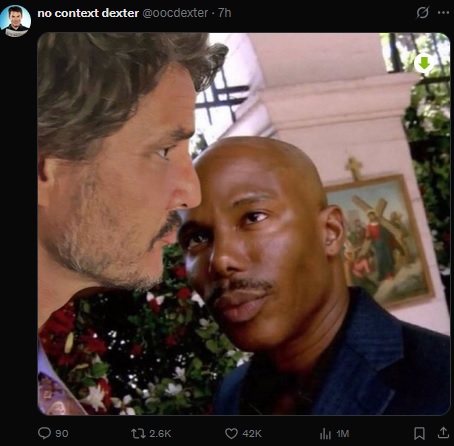Viewport: 454px width, 446px height.
Task: Click the 1M views count
Action: (x=343, y=433)
